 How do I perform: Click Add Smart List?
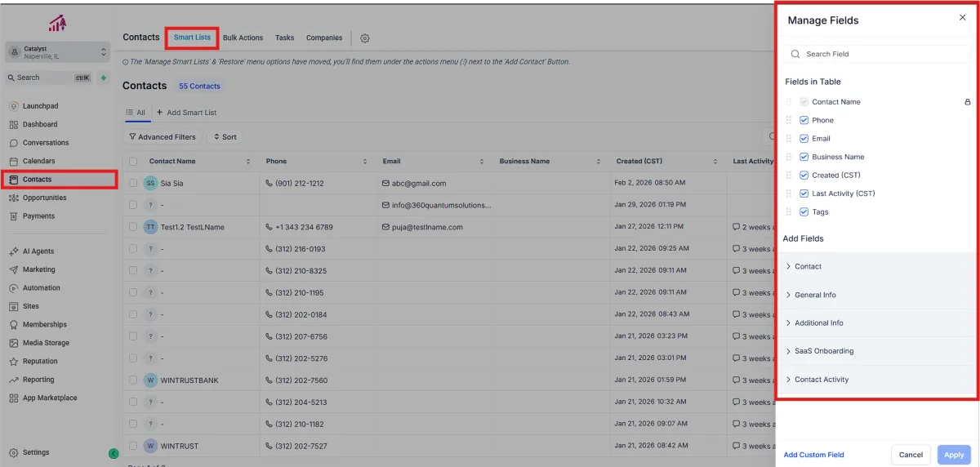click(x=186, y=113)
